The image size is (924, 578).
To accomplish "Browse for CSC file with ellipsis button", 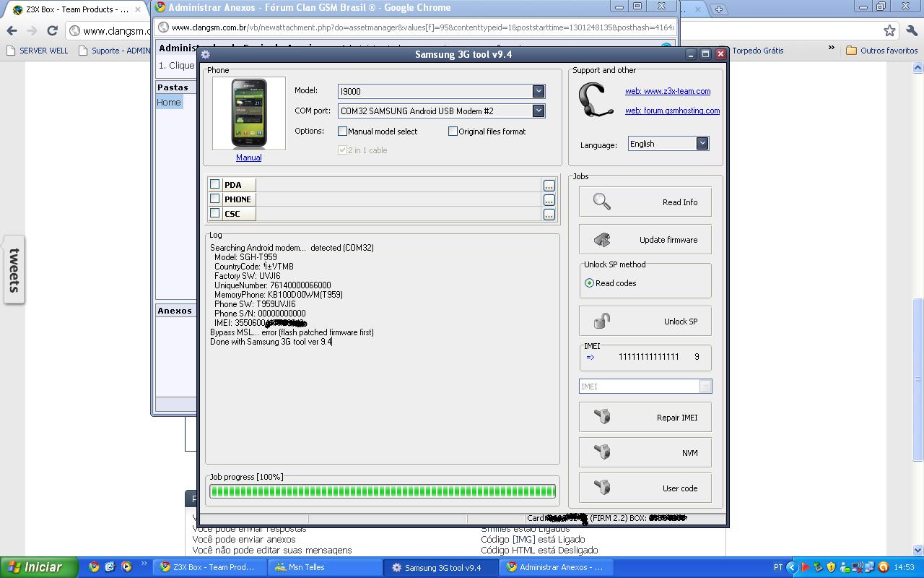I will click(549, 215).
